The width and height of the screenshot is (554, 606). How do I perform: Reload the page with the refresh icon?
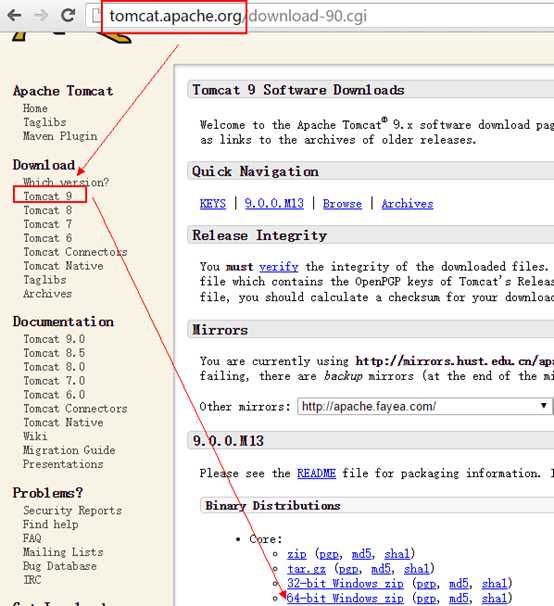(x=68, y=15)
